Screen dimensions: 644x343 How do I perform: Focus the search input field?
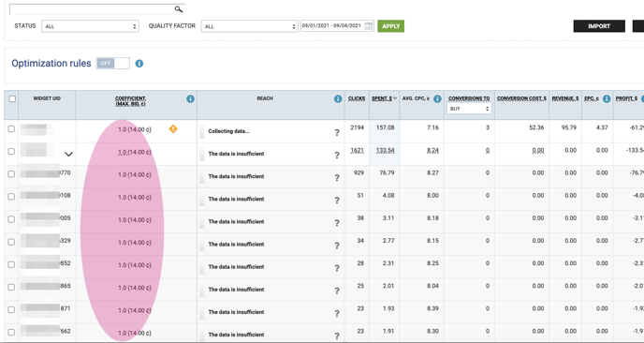93,9
